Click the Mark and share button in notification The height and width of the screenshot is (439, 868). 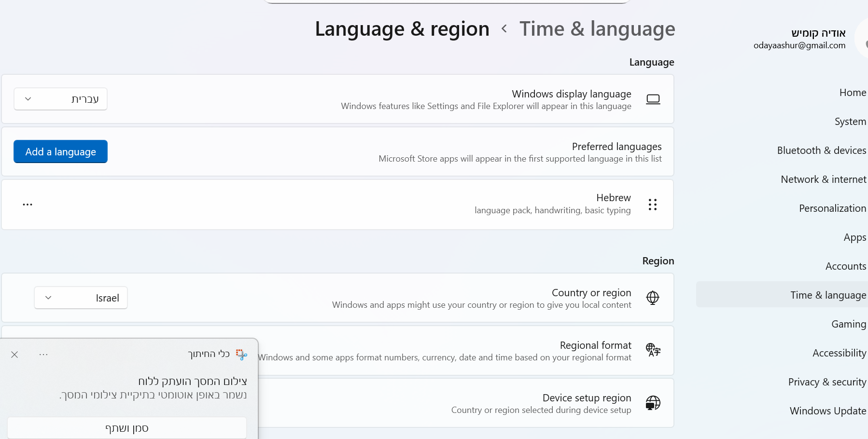tap(127, 428)
